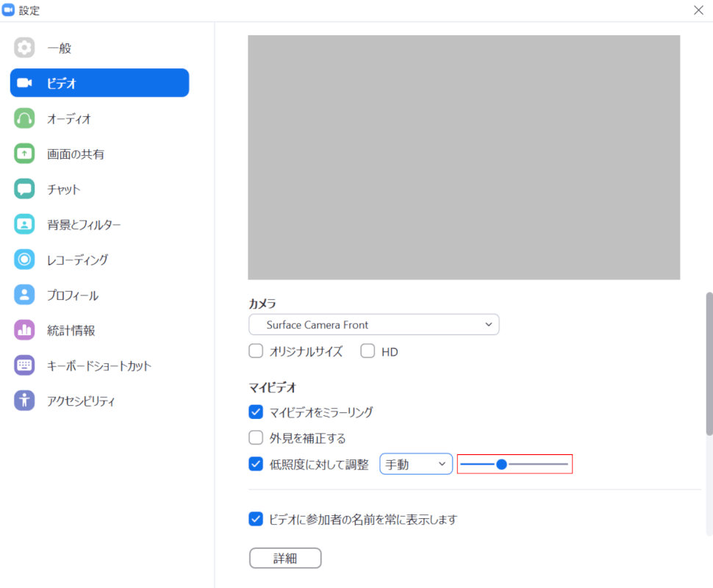Open 統計情報 bar chart icon
Image resolution: width=713 pixels, height=588 pixels.
click(24, 330)
